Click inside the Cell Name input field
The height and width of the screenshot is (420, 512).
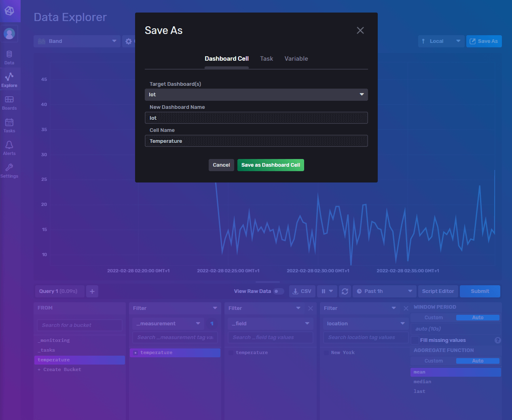(256, 141)
